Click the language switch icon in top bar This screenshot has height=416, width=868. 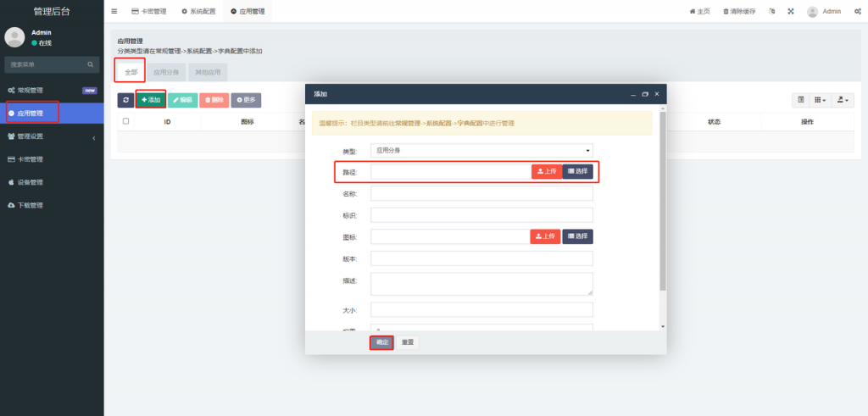pyautogui.click(x=772, y=11)
